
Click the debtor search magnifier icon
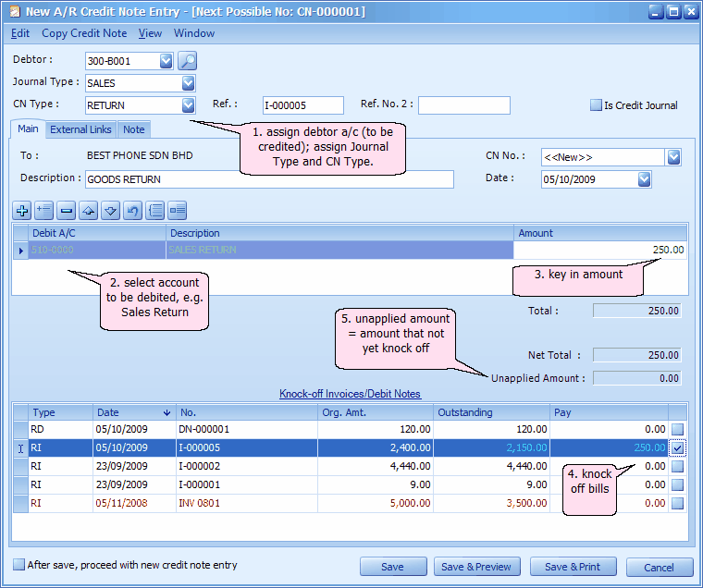click(188, 61)
